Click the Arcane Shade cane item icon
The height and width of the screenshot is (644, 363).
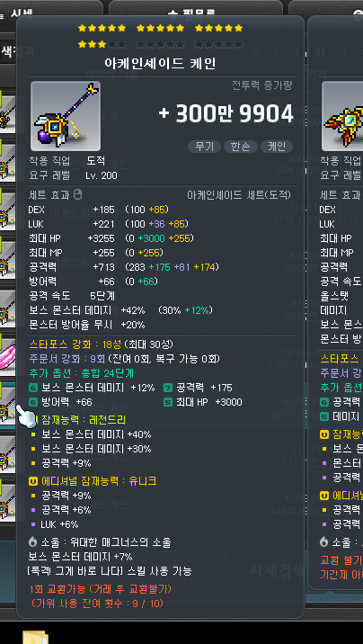click(x=66, y=116)
